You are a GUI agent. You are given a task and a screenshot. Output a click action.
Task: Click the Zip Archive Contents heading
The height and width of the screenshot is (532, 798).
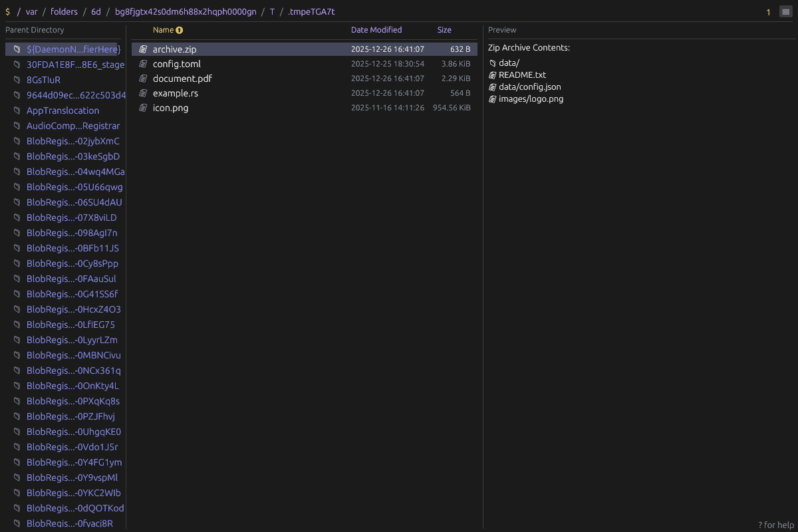529,48
